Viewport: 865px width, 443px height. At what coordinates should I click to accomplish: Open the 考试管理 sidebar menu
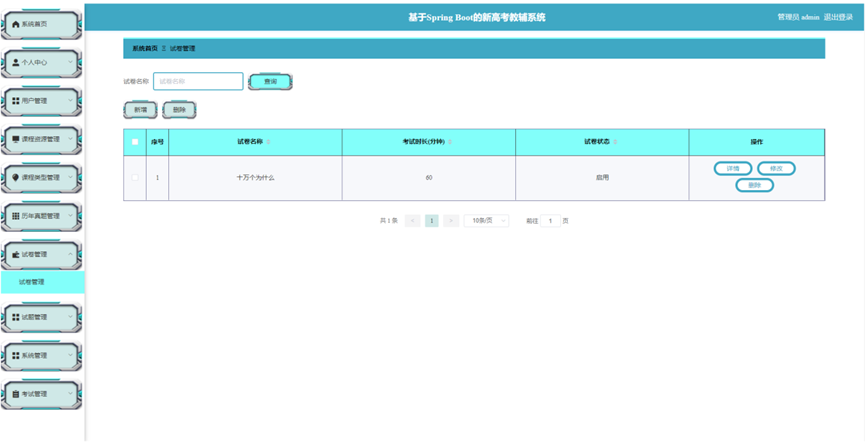(x=41, y=394)
